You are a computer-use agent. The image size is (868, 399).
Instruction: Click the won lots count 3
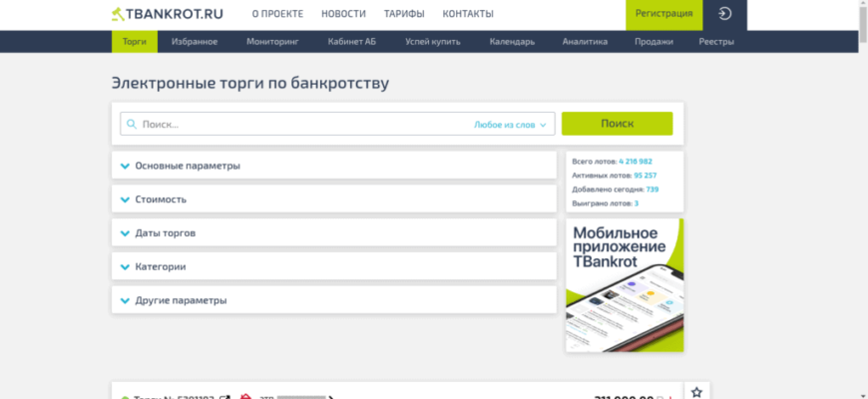[x=637, y=203]
